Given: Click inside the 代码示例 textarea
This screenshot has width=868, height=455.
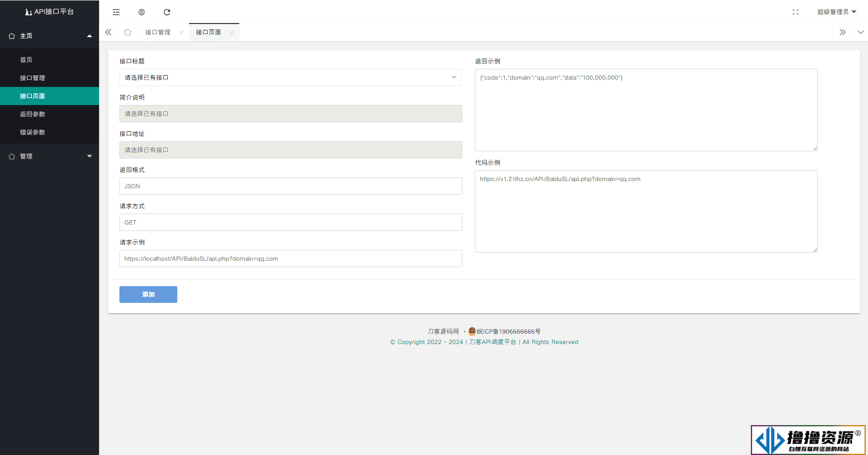Looking at the screenshot, I should tap(646, 211).
